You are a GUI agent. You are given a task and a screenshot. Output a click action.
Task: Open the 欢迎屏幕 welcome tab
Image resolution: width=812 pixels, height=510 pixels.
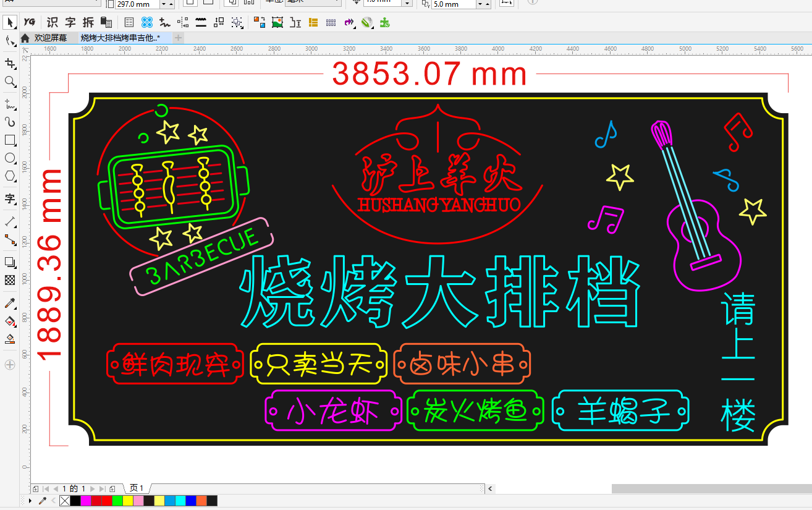coord(50,38)
